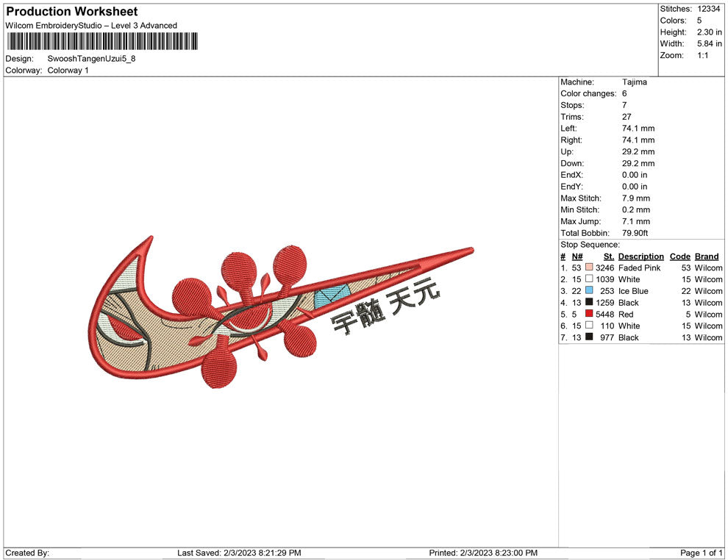This screenshot has height=560, width=728.
Task: Click the Left value '74.1 mm'
Action: [x=638, y=128]
